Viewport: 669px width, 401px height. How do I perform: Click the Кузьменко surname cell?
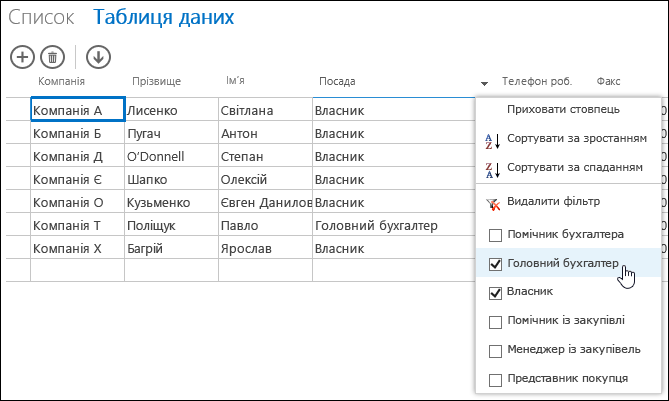(x=172, y=202)
